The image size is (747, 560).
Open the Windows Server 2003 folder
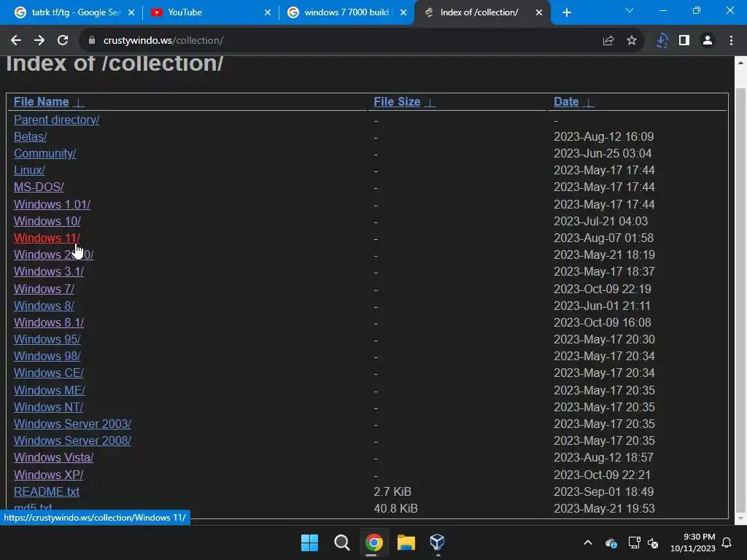72,424
